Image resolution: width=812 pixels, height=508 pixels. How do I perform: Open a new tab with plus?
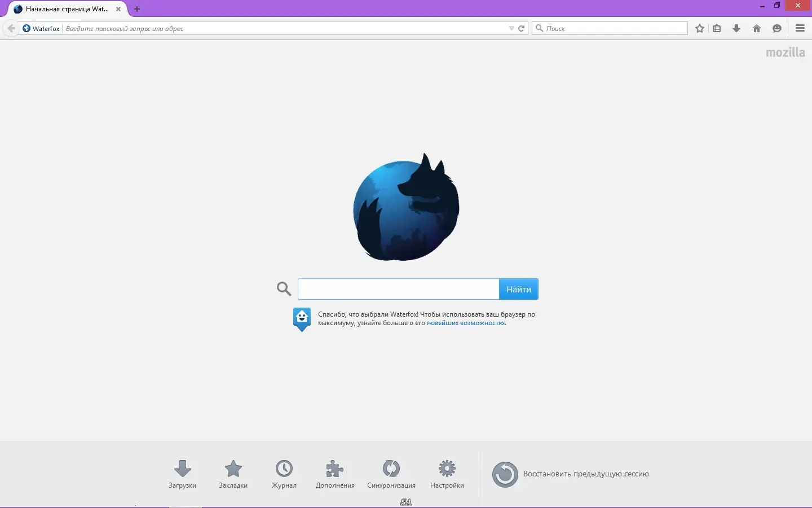click(137, 9)
